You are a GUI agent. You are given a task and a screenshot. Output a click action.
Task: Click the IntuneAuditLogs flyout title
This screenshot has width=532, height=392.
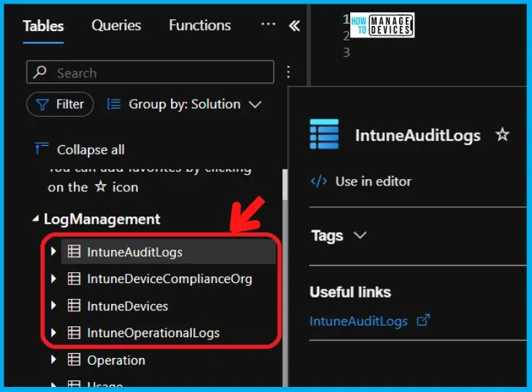(x=418, y=135)
